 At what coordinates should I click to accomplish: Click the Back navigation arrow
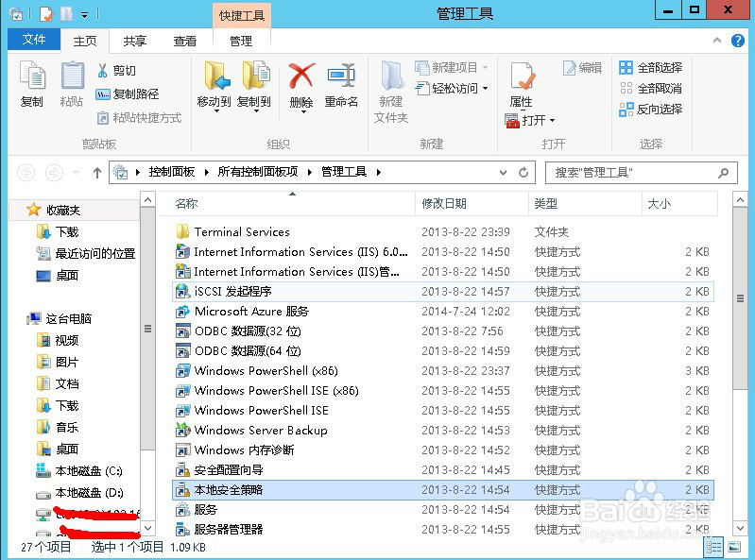(26, 173)
